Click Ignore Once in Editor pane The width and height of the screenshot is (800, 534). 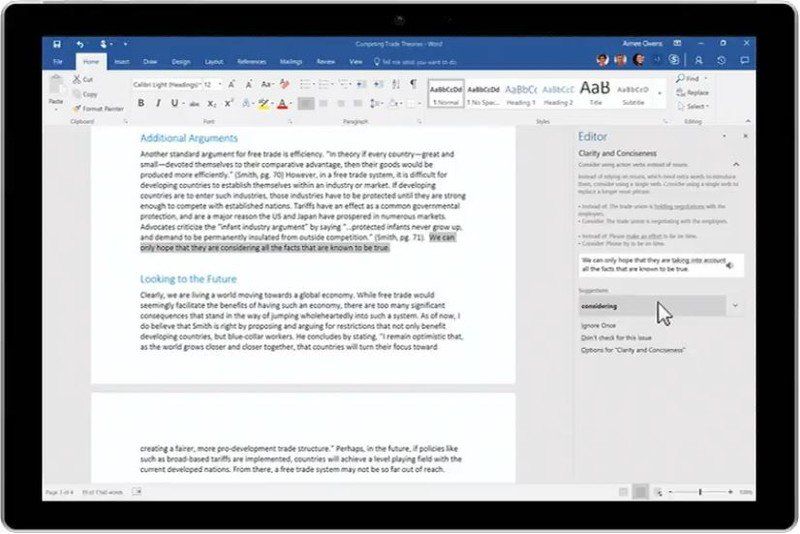598,325
